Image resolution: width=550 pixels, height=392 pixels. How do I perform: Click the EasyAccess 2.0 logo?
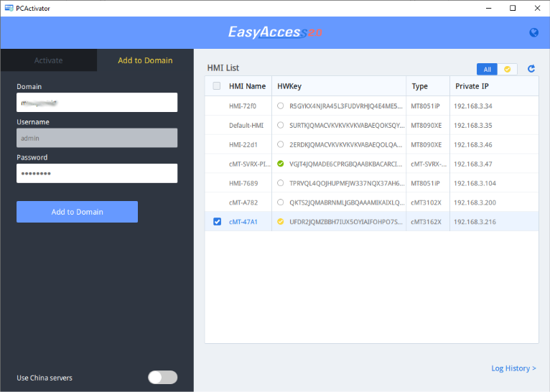275,32
